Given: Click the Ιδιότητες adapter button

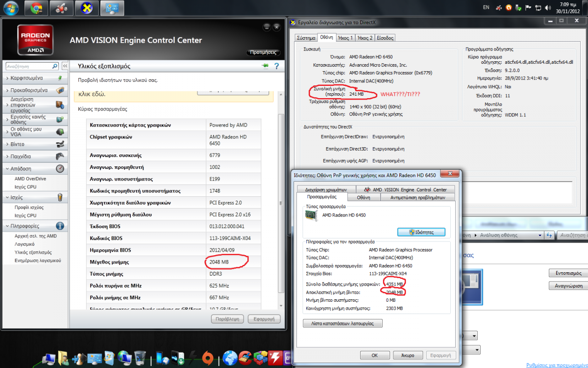Looking at the screenshot, I should pyautogui.click(x=421, y=232).
